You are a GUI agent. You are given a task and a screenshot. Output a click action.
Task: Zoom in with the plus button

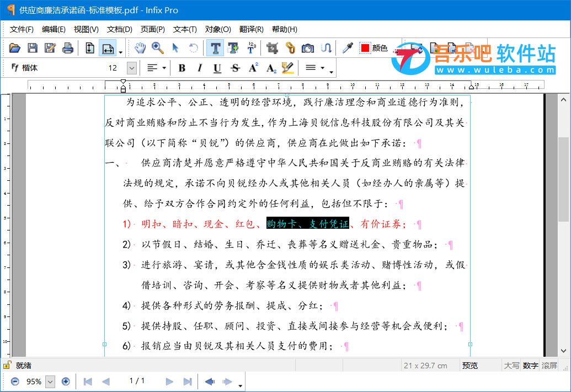tap(66, 382)
